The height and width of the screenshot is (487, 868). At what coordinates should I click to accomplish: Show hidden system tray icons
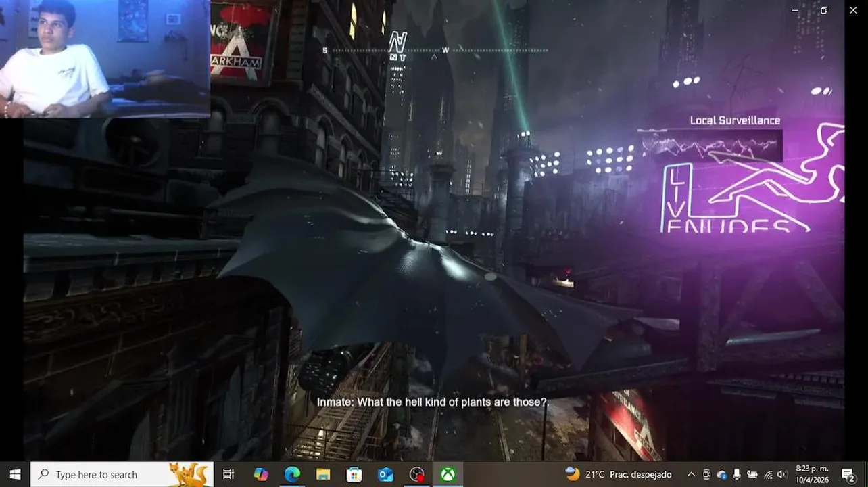tap(691, 475)
